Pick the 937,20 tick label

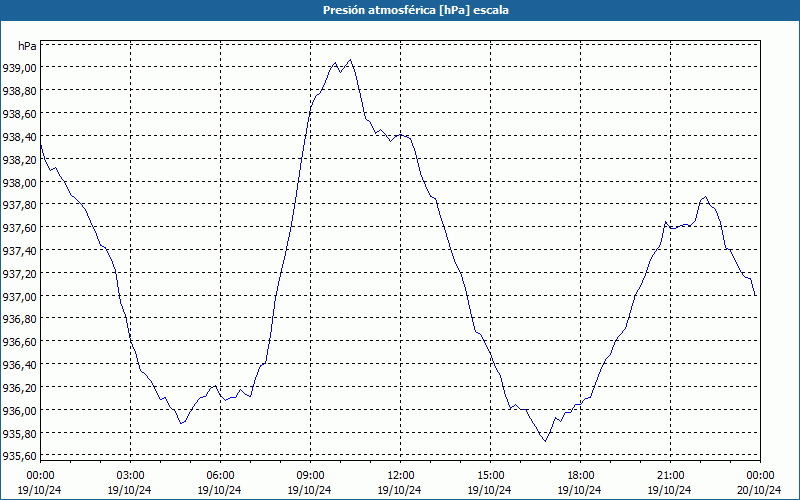click(x=19, y=273)
